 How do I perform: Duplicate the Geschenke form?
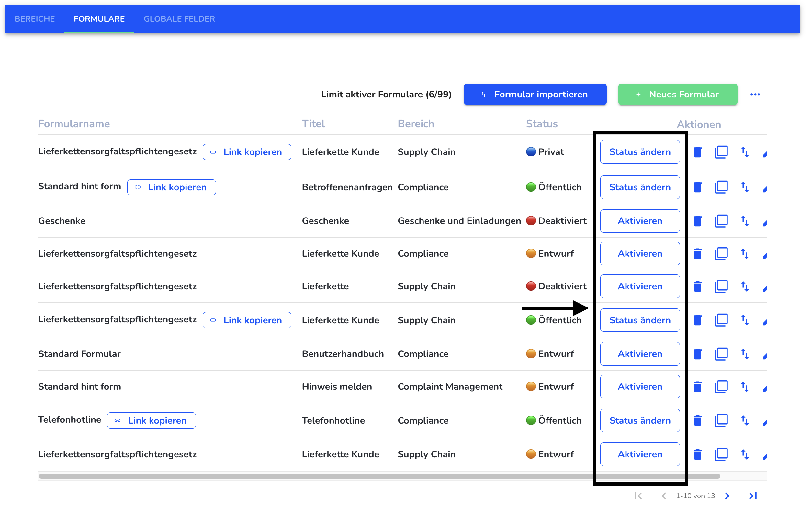point(721,221)
